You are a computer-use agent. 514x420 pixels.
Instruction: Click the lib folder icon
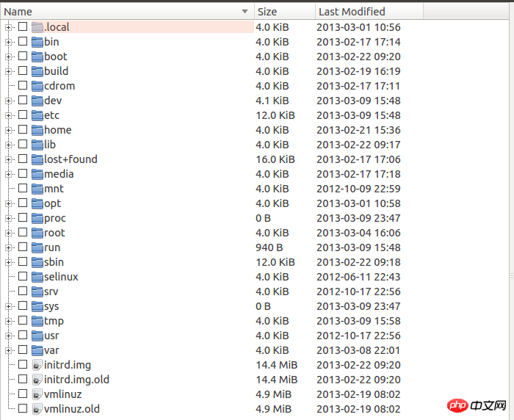pos(37,145)
